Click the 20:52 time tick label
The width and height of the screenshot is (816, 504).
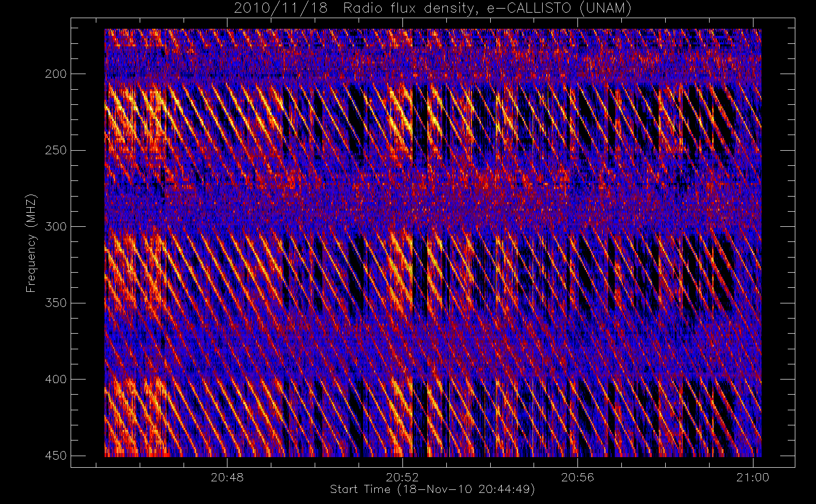point(402,477)
